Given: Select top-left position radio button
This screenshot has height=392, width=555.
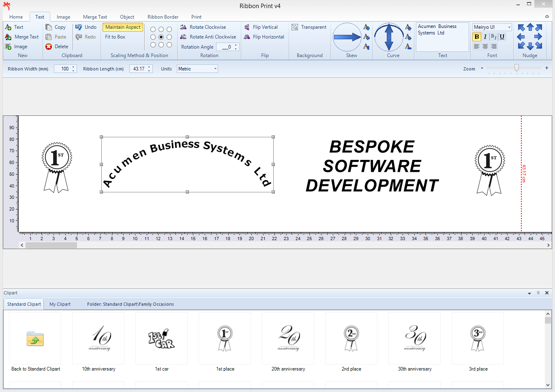Looking at the screenshot, I should click(x=153, y=30).
